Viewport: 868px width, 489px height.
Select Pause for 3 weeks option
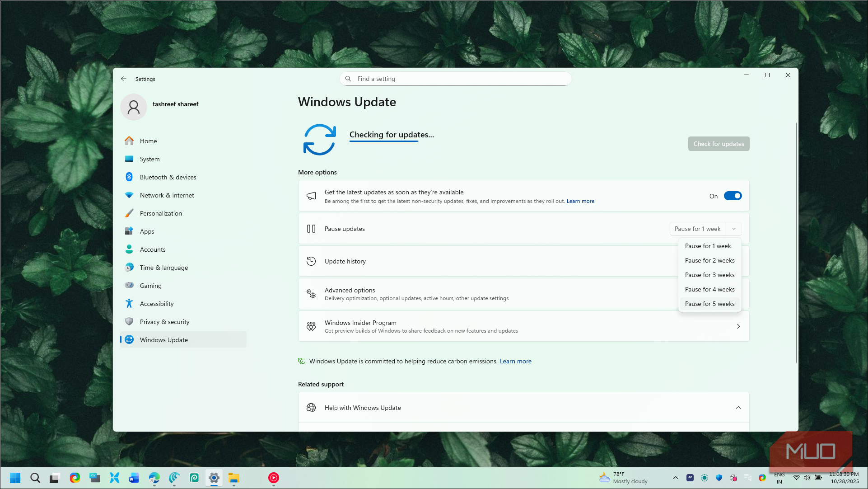tap(709, 275)
